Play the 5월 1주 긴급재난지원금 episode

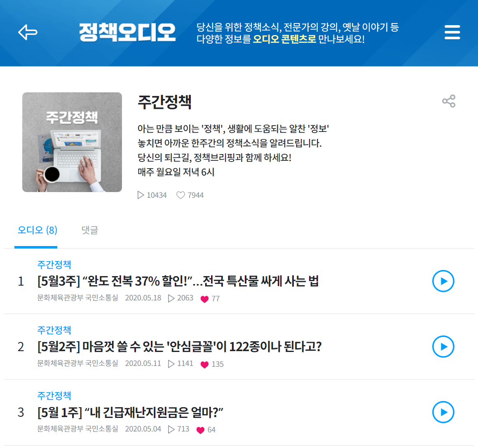tap(443, 412)
